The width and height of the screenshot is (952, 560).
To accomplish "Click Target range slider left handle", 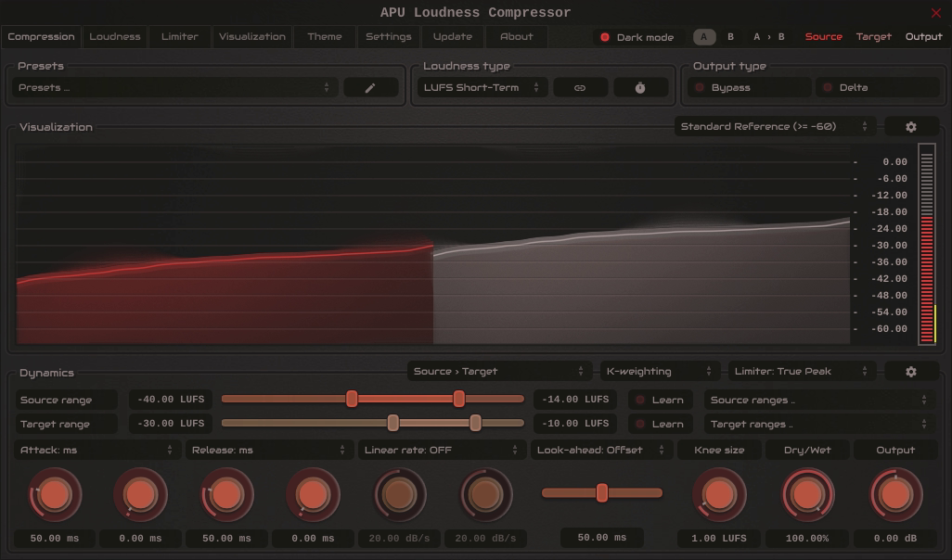I will 392,423.
